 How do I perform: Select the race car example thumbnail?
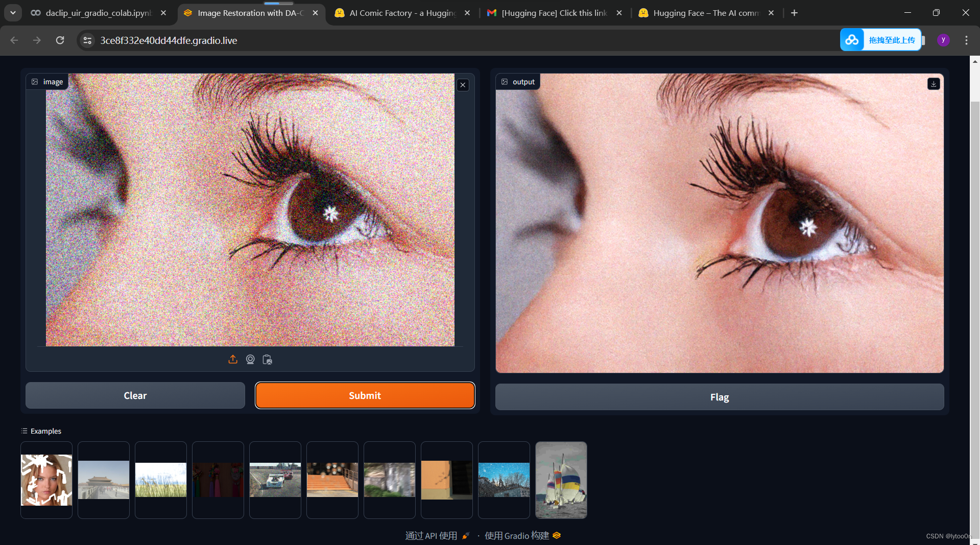(275, 480)
